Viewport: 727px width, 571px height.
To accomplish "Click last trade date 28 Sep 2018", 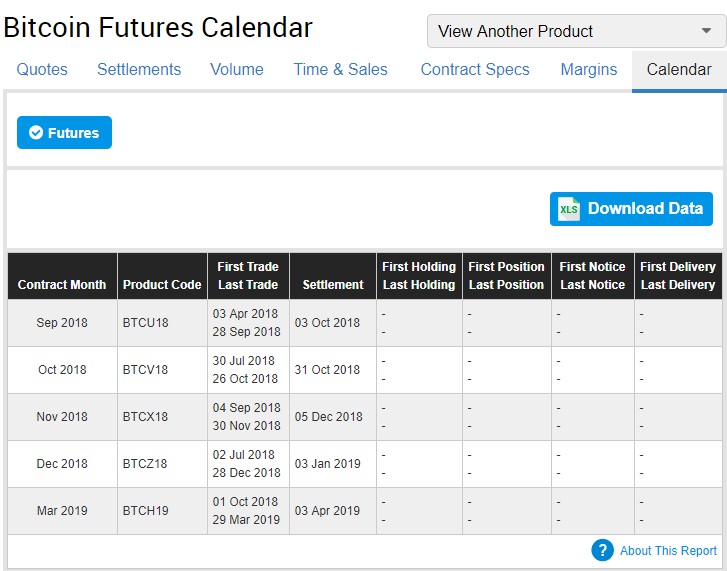I will [x=247, y=332].
